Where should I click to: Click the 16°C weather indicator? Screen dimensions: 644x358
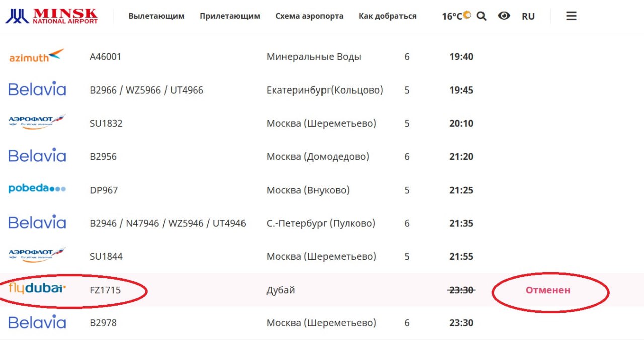(456, 16)
